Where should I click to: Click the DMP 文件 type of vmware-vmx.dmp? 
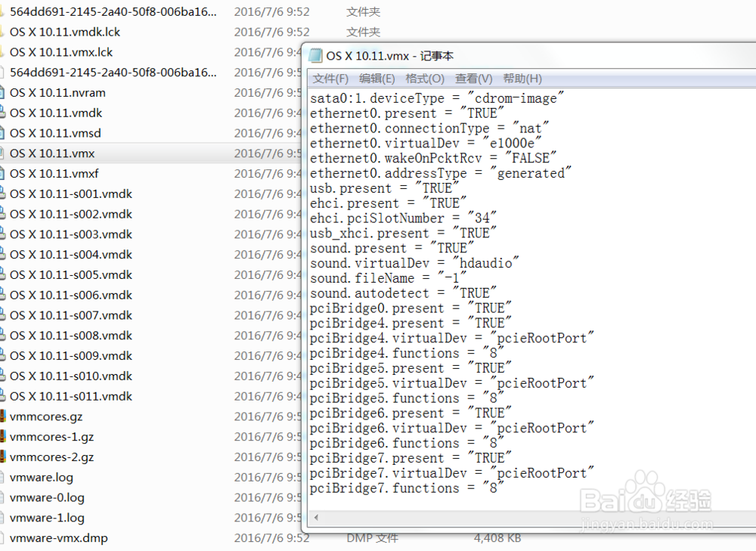[x=372, y=538]
